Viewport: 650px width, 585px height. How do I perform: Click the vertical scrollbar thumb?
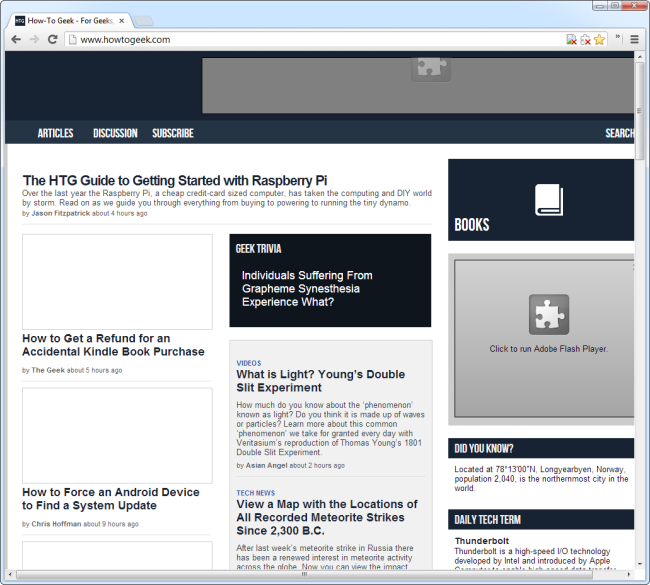tap(639, 111)
